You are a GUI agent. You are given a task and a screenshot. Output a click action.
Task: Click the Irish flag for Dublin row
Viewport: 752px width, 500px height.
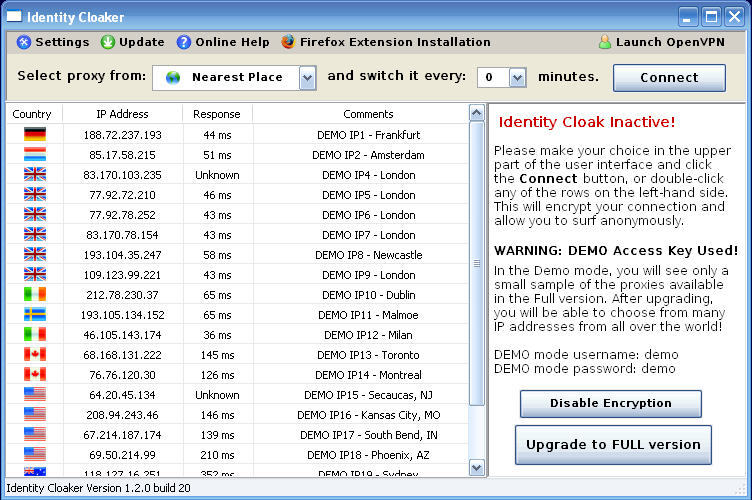click(35, 294)
